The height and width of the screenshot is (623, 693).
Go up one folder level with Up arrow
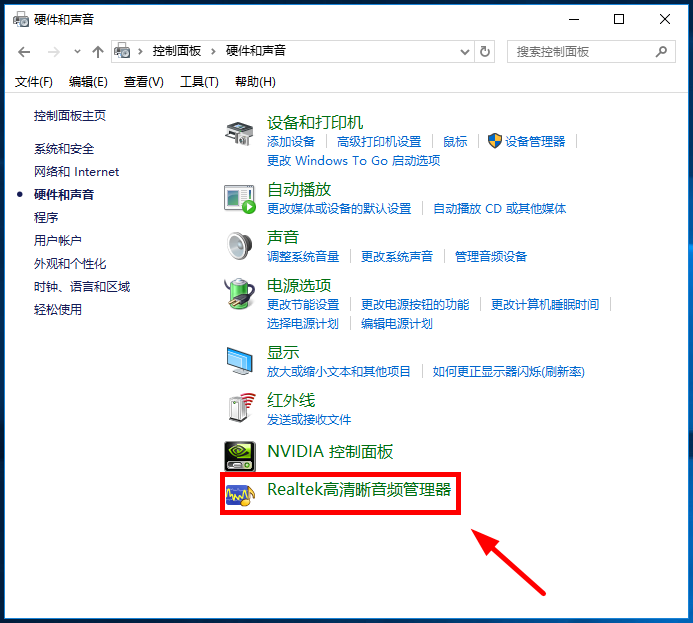97,51
